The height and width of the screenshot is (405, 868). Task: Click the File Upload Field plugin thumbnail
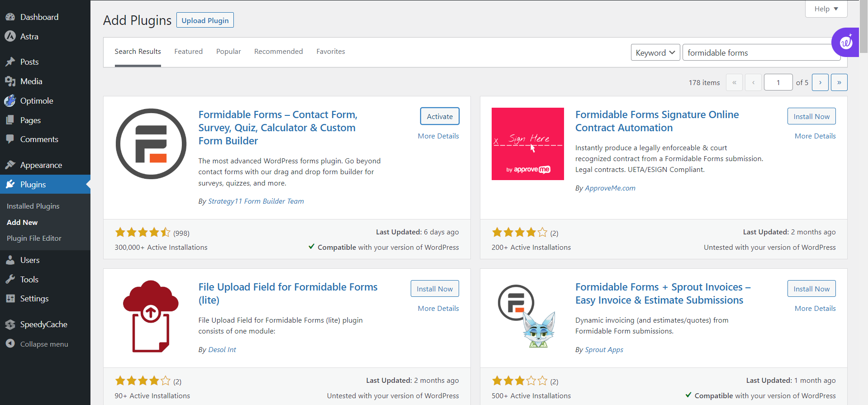pyautogui.click(x=151, y=316)
